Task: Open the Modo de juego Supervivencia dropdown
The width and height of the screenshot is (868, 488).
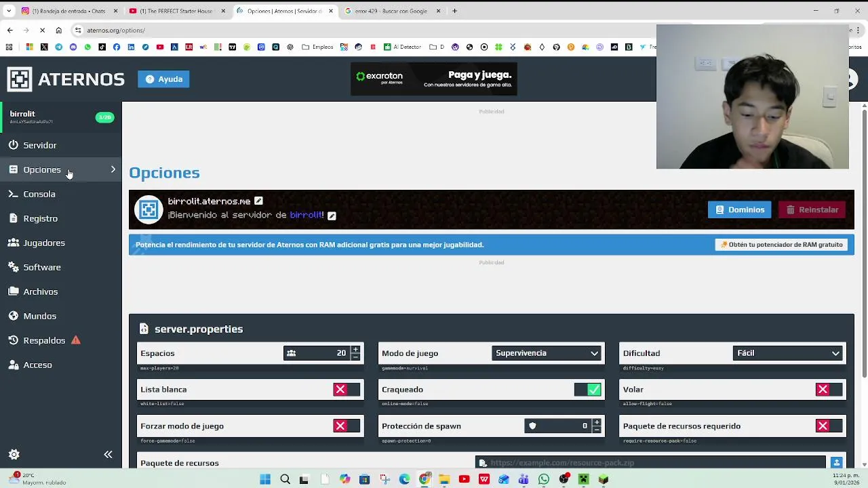Action: (x=547, y=353)
